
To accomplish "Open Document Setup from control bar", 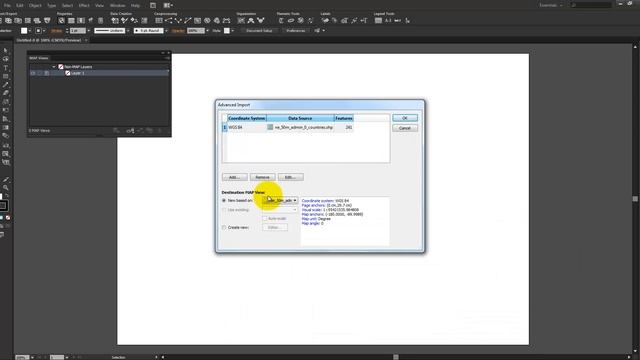I will tap(259, 31).
